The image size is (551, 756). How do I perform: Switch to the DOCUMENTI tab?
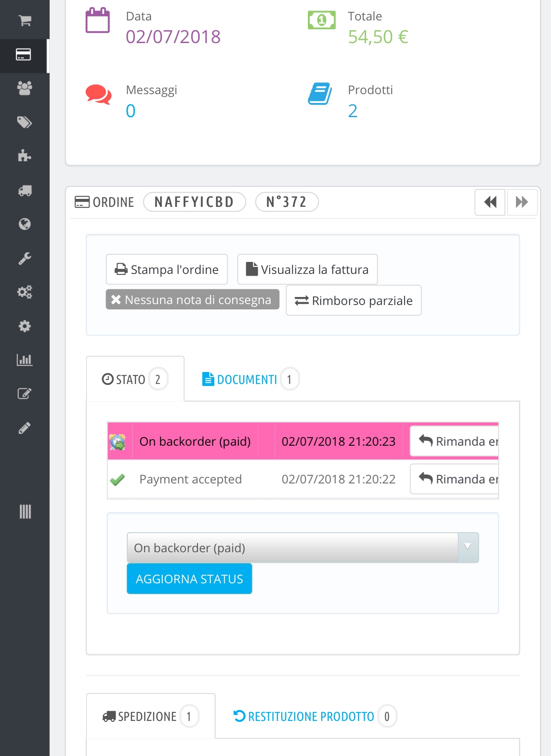[x=250, y=379]
